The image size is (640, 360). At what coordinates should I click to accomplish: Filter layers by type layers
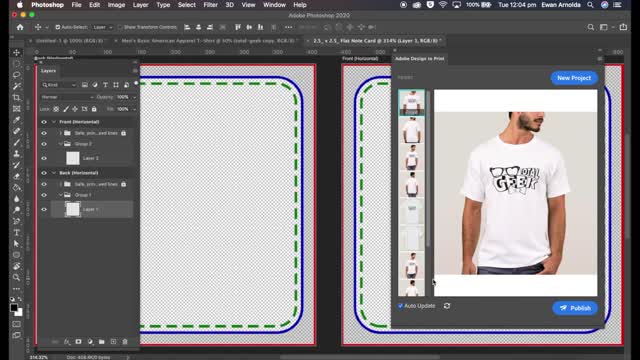coord(105,85)
